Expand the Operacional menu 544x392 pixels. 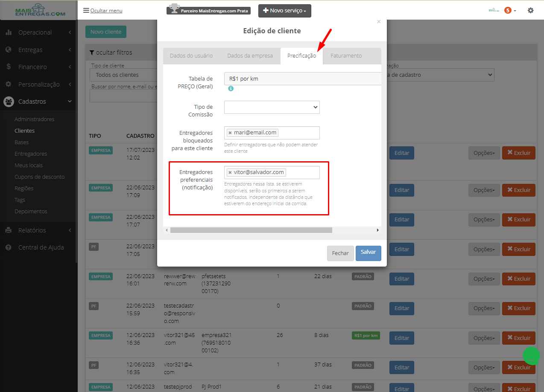click(38, 32)
